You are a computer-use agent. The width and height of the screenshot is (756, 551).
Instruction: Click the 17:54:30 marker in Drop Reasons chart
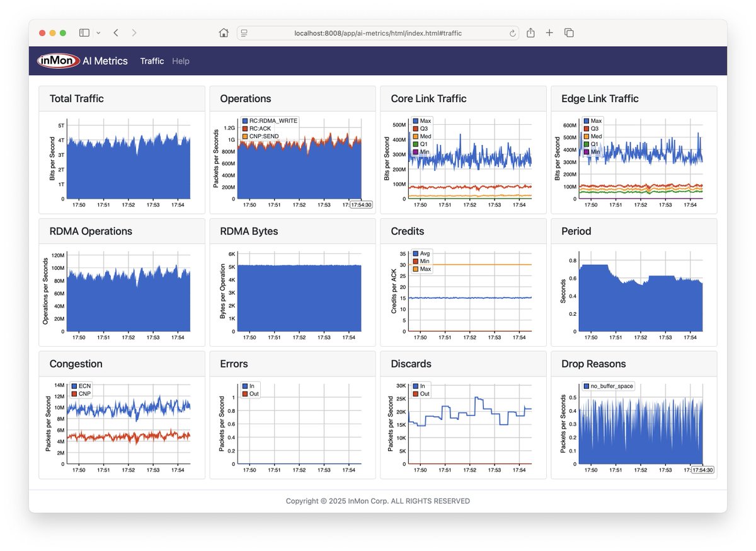[702, 470]
